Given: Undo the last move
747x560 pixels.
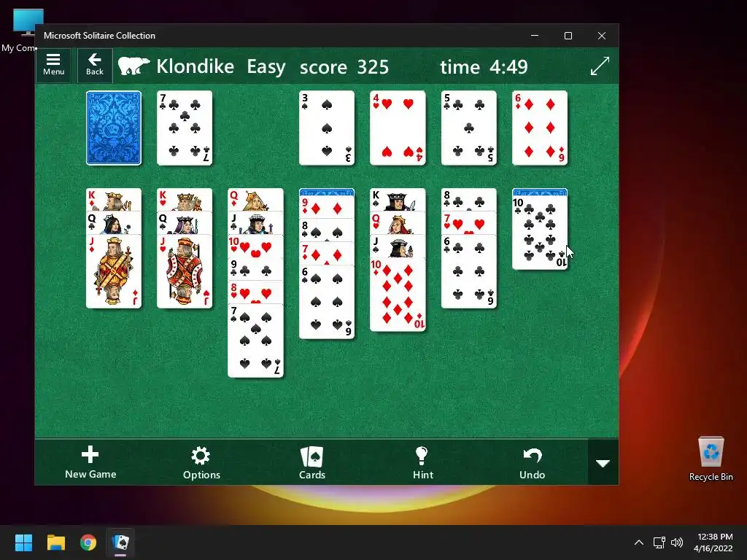Looking at the screenshot, I should 532,462.
